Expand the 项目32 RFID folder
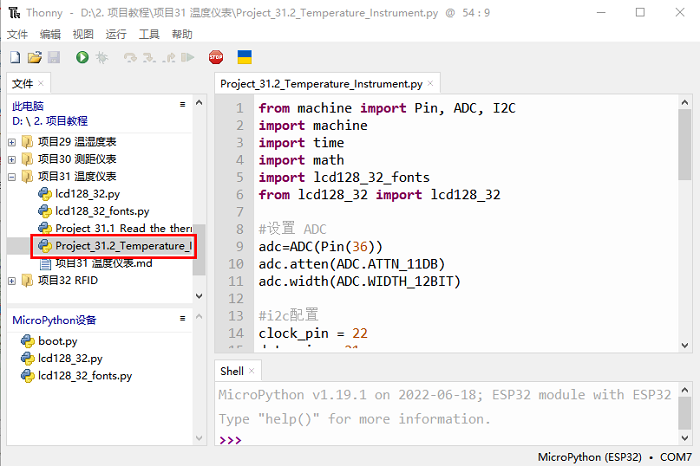Screen dimensions: 700x466 click(x=12, y=281)
